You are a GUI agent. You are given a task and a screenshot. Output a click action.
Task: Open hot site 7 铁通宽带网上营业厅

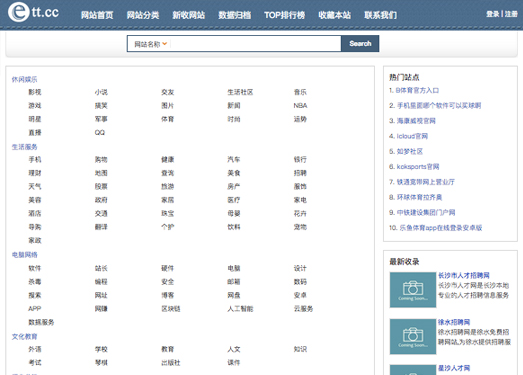click(x=426, y=182)
